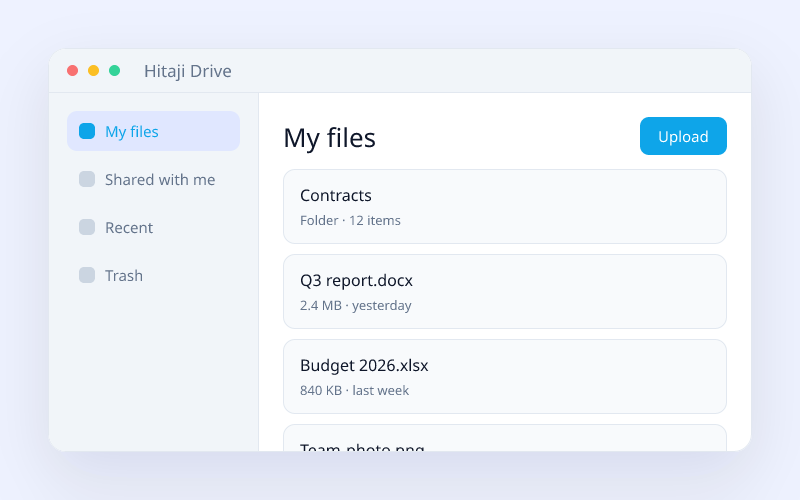The height and width of the screenshot is (500, 800).
Task: Click the Upload button
Action: tap(683, 136)
